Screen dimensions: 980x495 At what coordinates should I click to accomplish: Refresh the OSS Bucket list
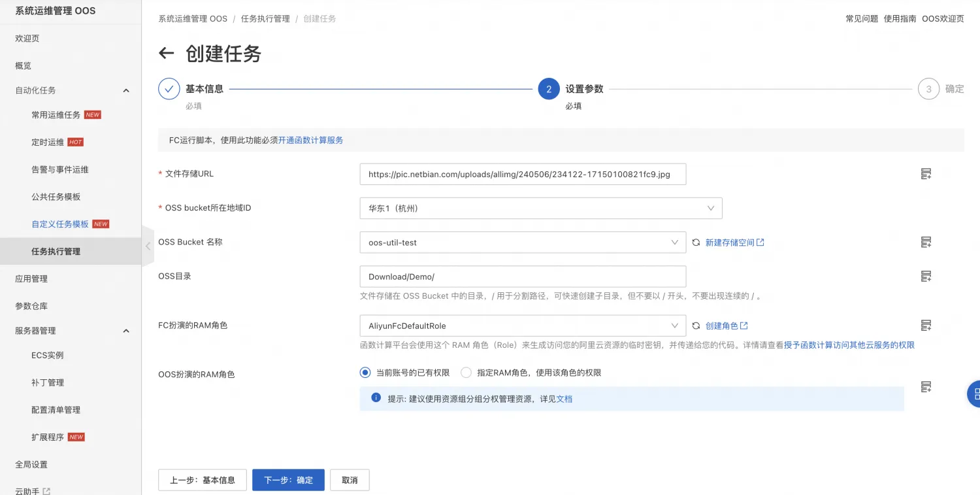(x=696, y=243)
